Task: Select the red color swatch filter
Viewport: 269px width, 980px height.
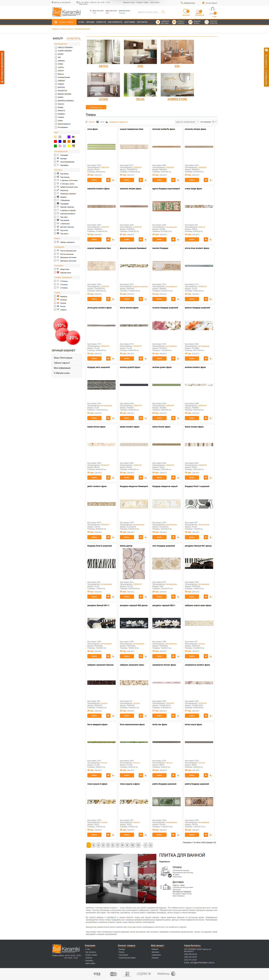Action: (x=55, y=142)
